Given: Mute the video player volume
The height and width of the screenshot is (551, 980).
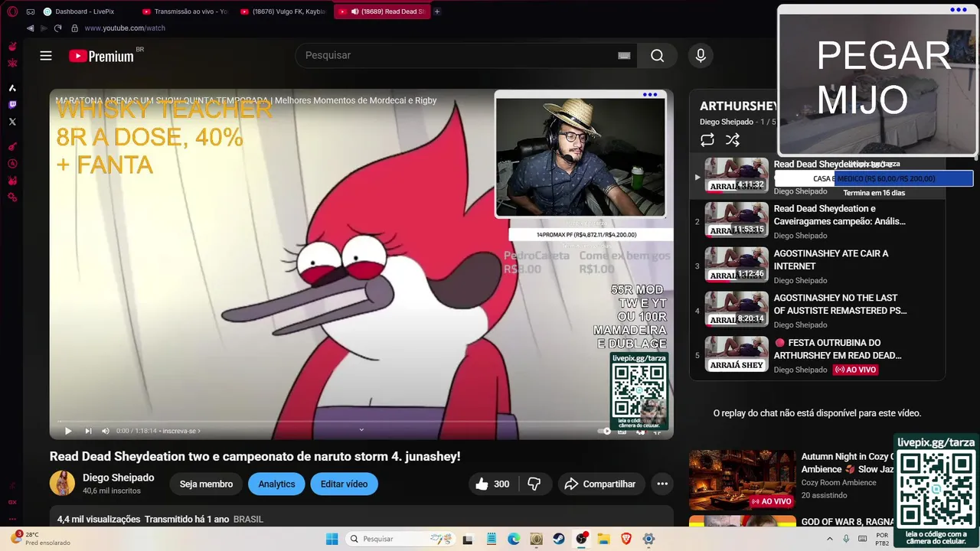Looking at the screenshot, I should pyautogui.click(x=106, y=431).
